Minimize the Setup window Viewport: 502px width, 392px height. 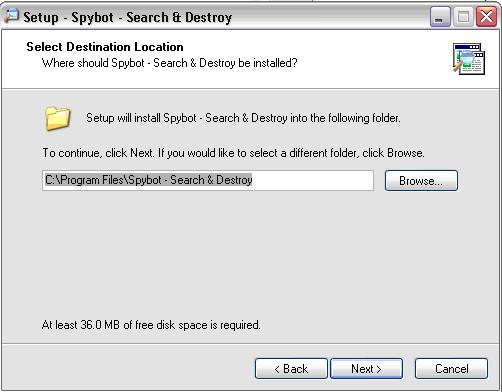[440, 17]
